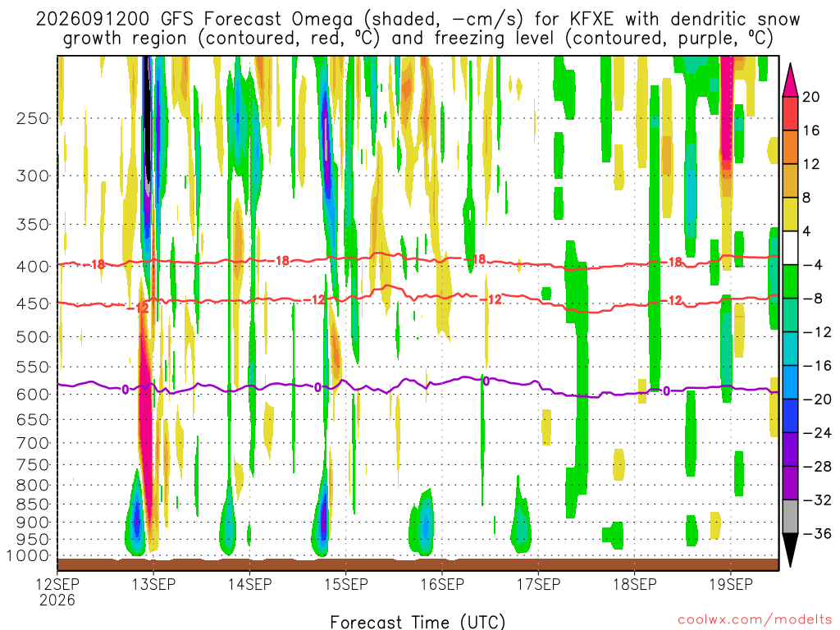
Task: Click the 15SEP time axis label
Action: 346,583
